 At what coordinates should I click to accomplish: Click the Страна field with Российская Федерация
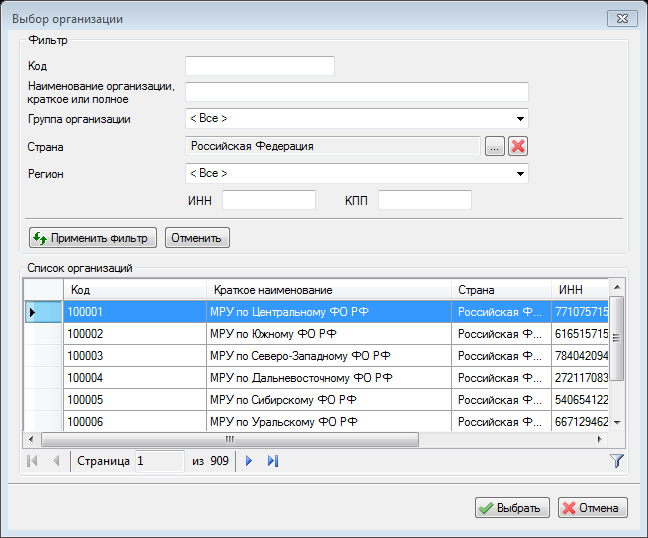[333, 146]
